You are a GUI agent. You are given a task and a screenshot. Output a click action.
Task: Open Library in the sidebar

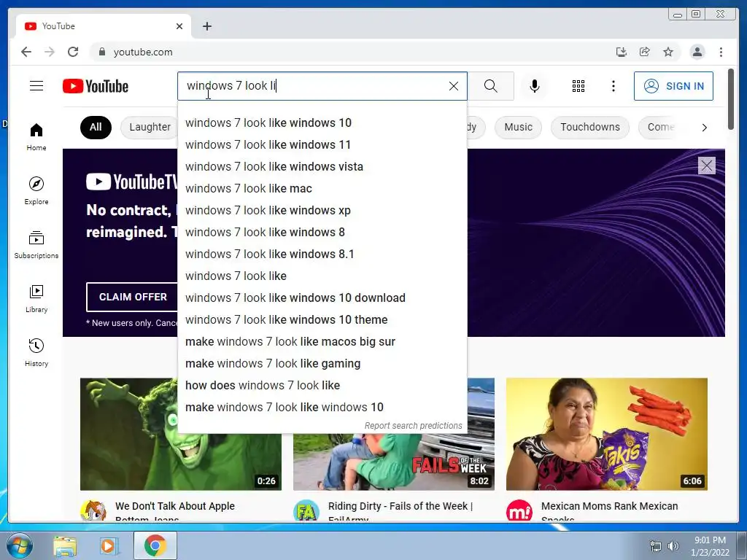click(x=36, y=298)
